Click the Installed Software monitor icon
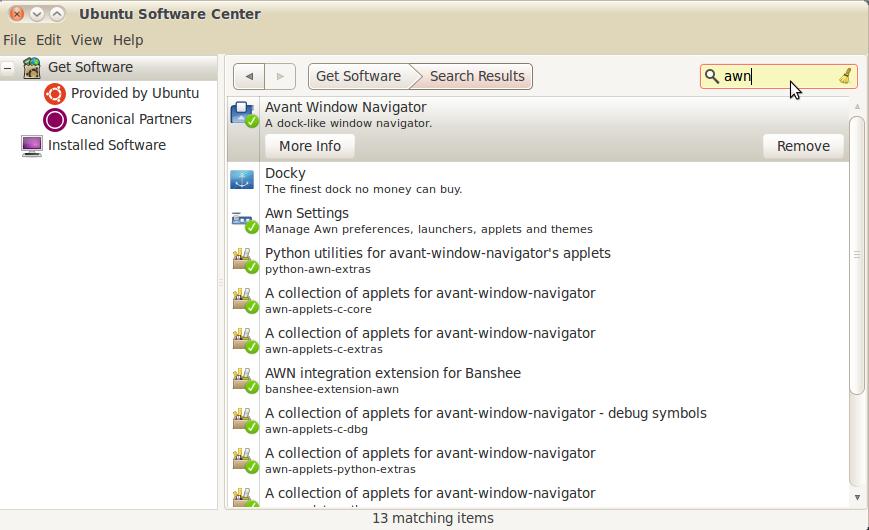869x530 pixels. [32, 146]
